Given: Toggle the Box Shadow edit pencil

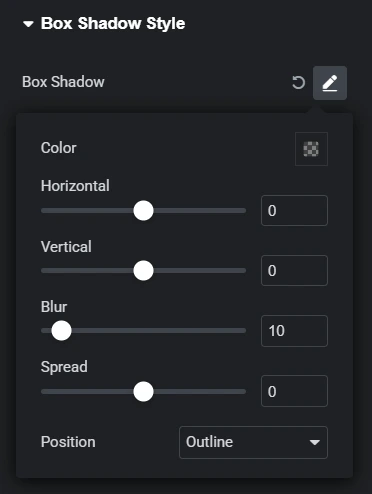Looking at the screenshot, I should [330, 83].
